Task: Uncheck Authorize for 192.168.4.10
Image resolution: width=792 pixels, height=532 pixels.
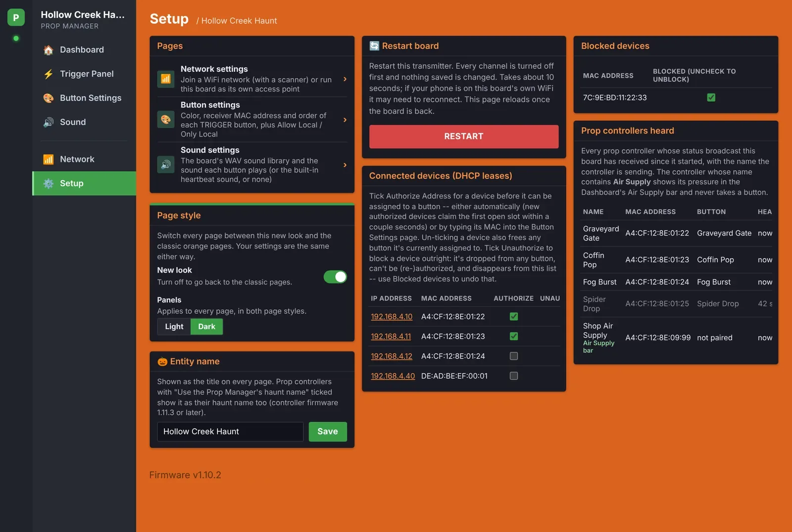Action: [514, 317]
